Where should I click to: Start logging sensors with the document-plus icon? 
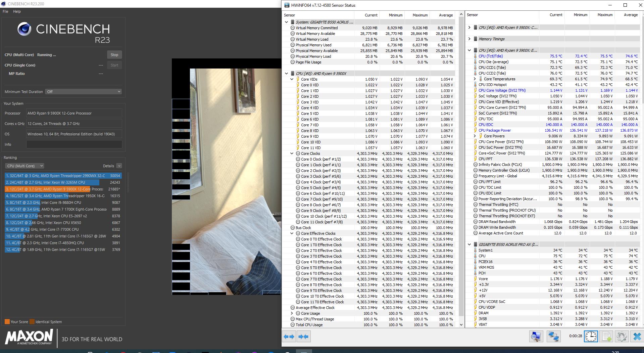point(607,337)
